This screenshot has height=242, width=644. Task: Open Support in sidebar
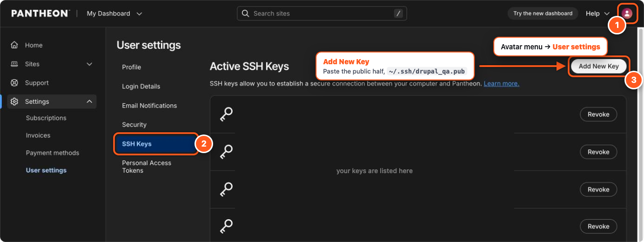click(37, 83)
